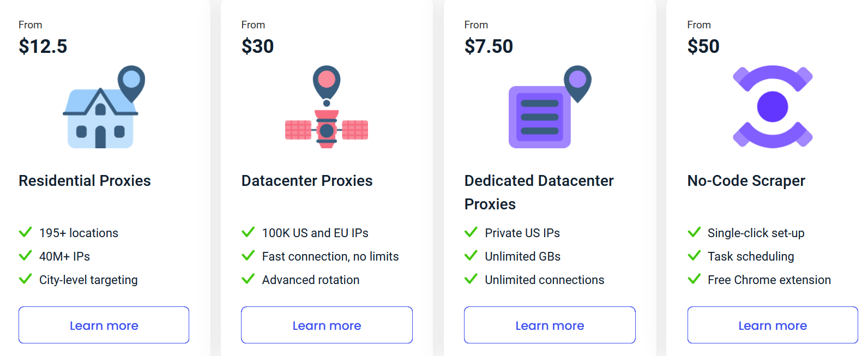The image size is (868, 356).
Task: Click the $12.5 price text
Action: (43, 46)
